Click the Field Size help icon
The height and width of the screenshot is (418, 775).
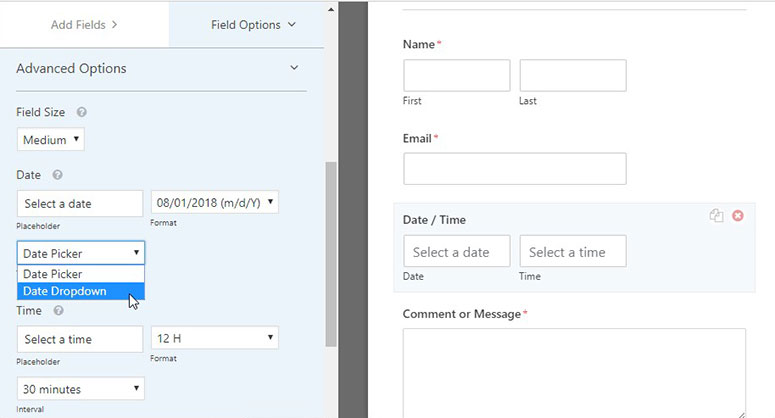click(82, 112)
